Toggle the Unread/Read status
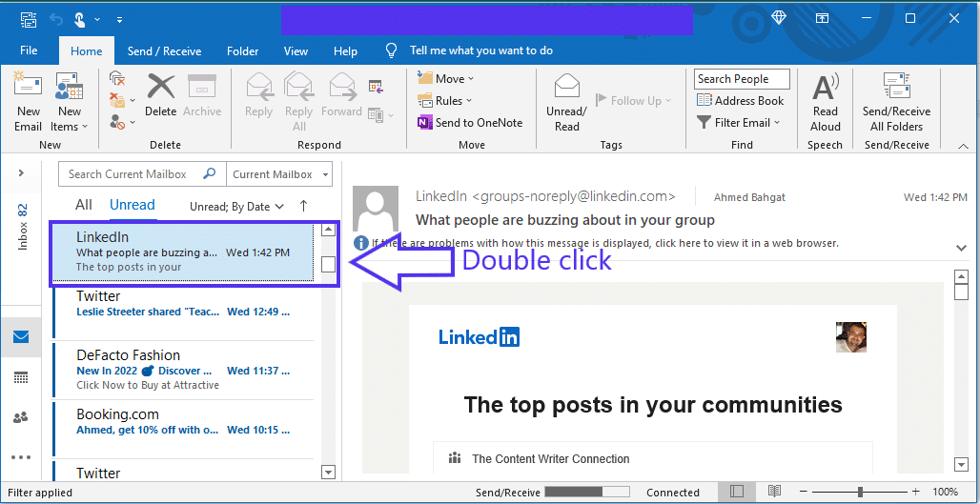Image resolution: width=980 pixels, height=504 pixels. [567, 103]
